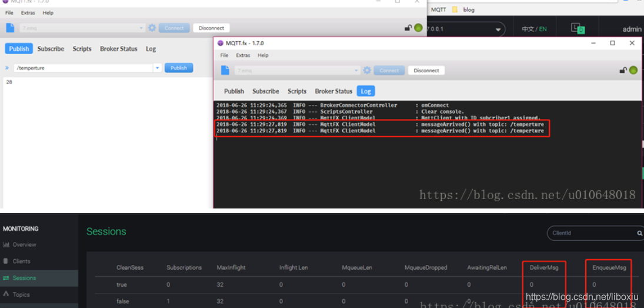Open Help menu in back MQTT.fx window
Screen dimensions: 644x308
click(48, 13)
